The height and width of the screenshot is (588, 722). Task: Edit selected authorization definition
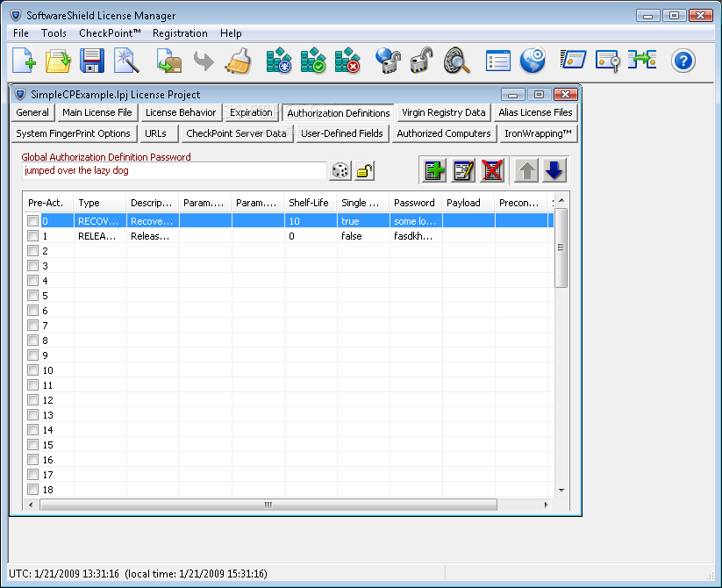click(463, 170)
